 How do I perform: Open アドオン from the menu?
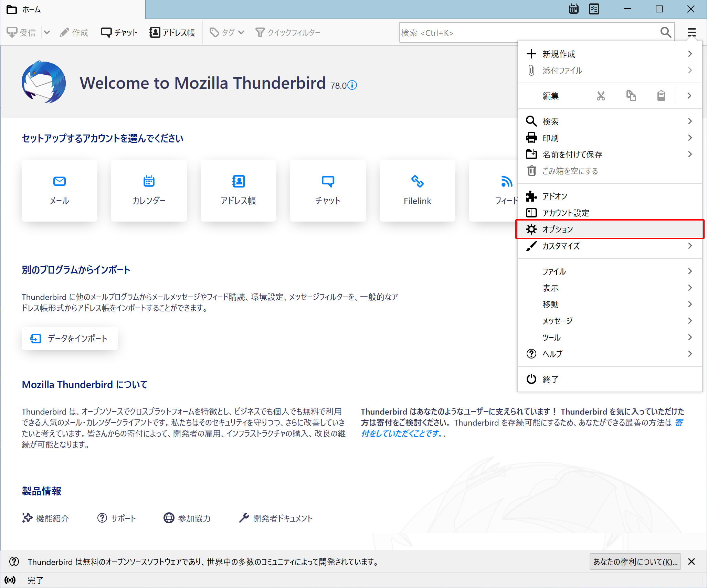(610, 196)
